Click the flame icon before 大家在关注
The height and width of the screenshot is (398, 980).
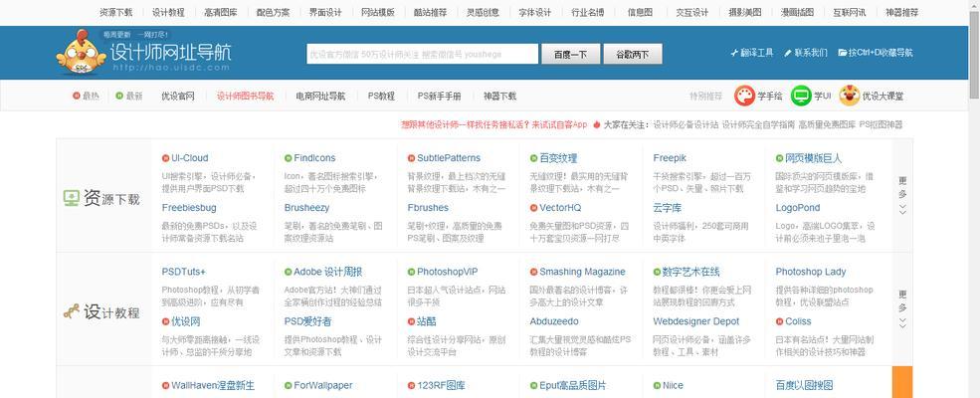pyautogui.click(x=597, y=124)
